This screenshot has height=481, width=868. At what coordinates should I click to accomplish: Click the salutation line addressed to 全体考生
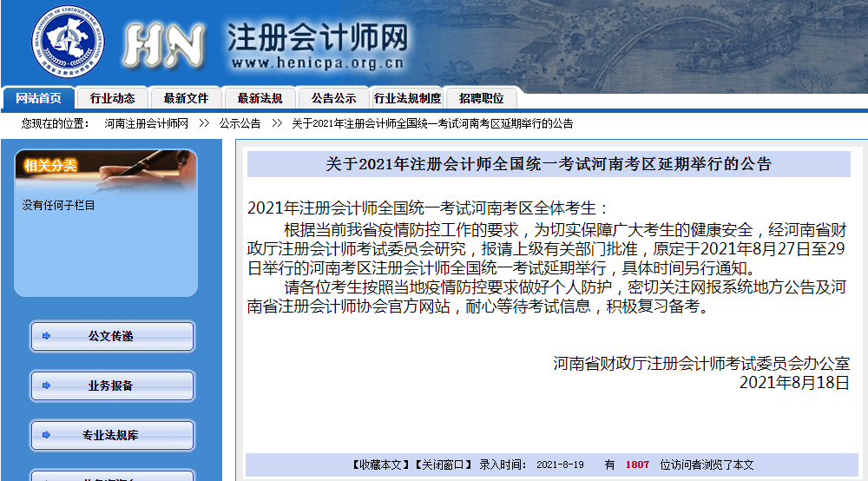(x=428, y=208)
